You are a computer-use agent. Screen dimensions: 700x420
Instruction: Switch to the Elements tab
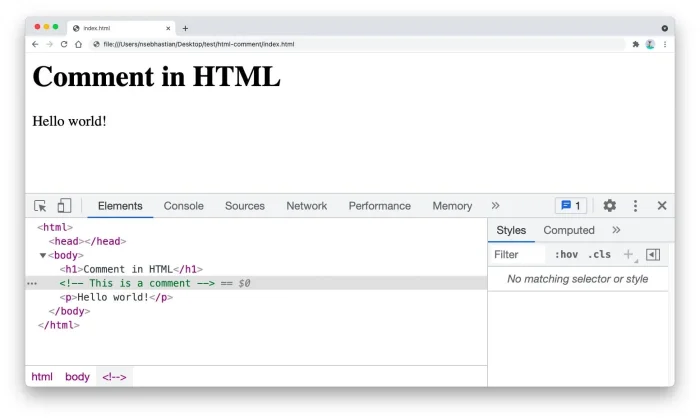120,206
